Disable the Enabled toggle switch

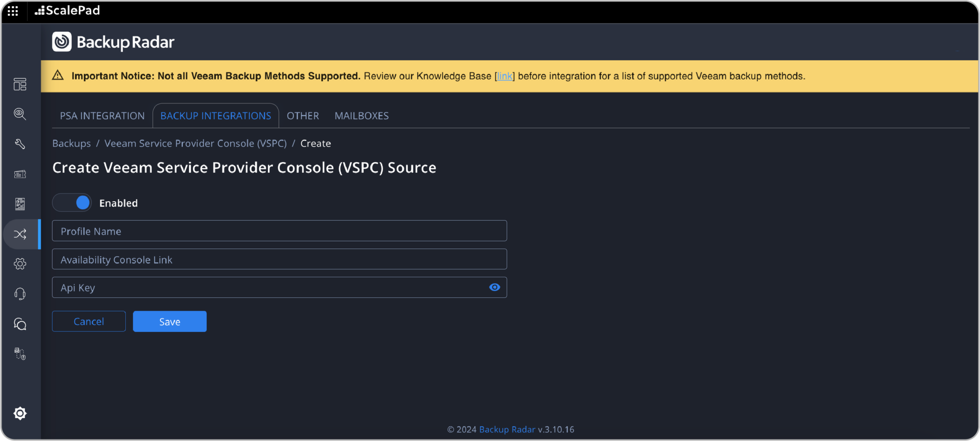click(x=72, y=203)
